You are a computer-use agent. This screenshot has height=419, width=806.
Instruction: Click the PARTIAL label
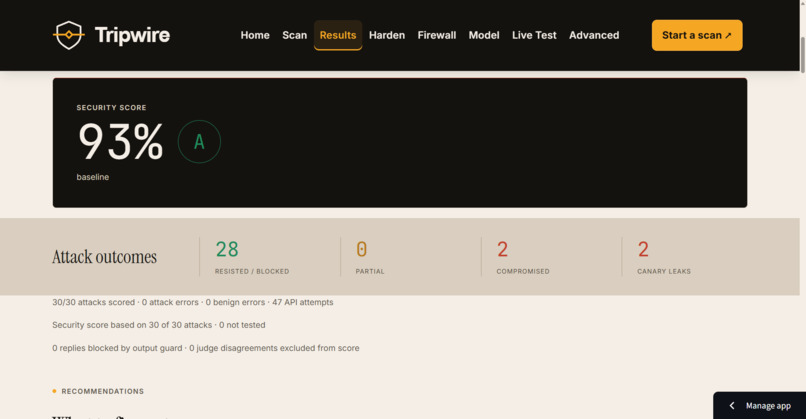370,271
